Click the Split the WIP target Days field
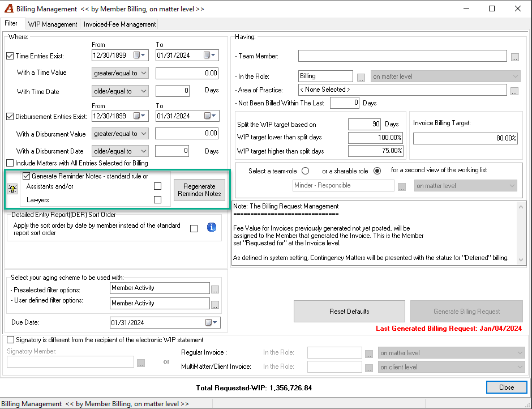 [x=364, y=124]
